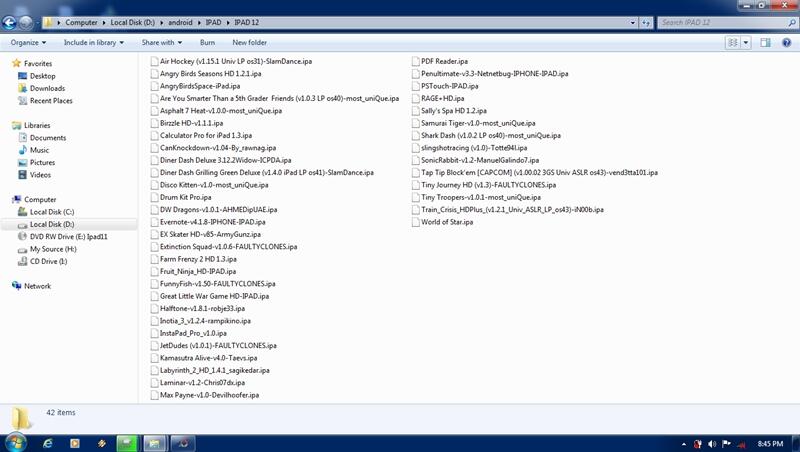
Task: Click the New folder button
Action: pos(249,42)
